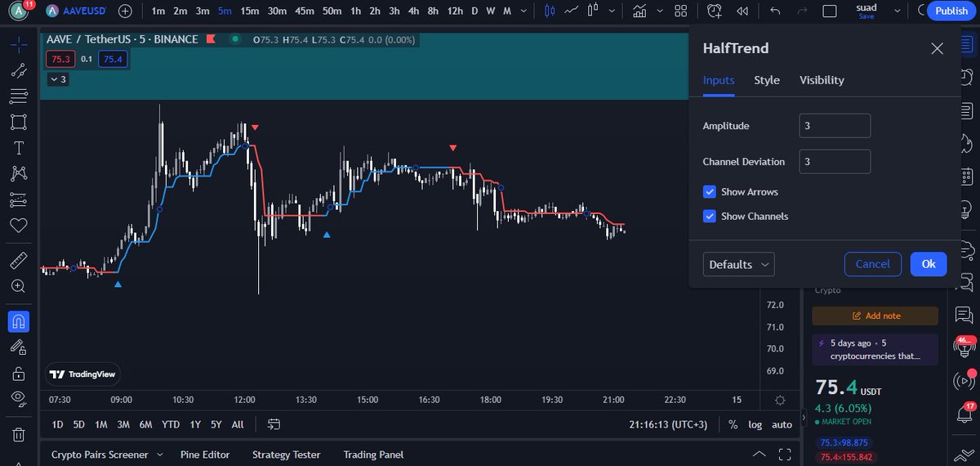The height and width of the screenshot is (466, 980).
Task: Set the date range to YTD
Action: [171, 424]
